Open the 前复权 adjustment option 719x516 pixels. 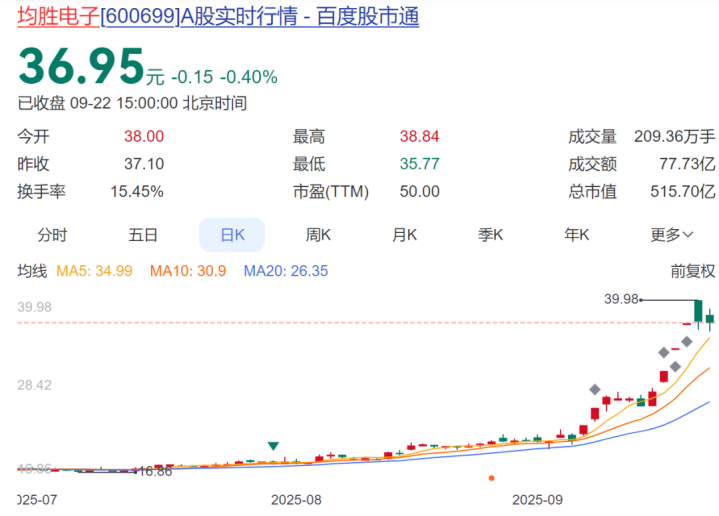click(x=692, y=271)
